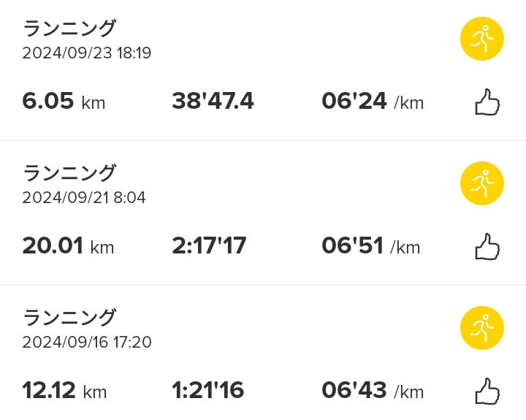Image resolution: width=526 pixels, height=420 pixels.
Task: Tap running icon for 2024/09/16 activity
Action: (x=481, y=328)
